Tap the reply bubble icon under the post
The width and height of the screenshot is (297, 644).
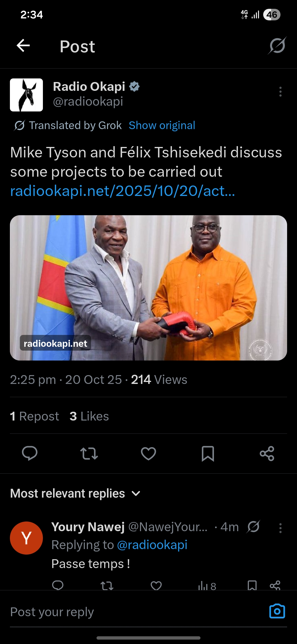click(30, 453)
